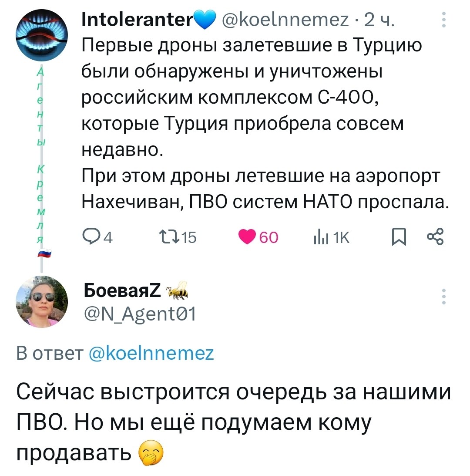Open the Intoleranter display name
This screenshot has height=476, width=470.
137,20
